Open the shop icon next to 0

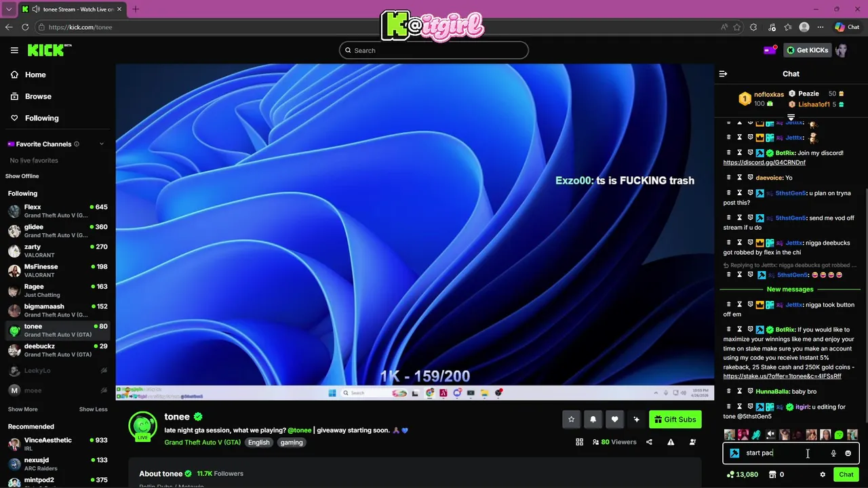click(772, 474)
